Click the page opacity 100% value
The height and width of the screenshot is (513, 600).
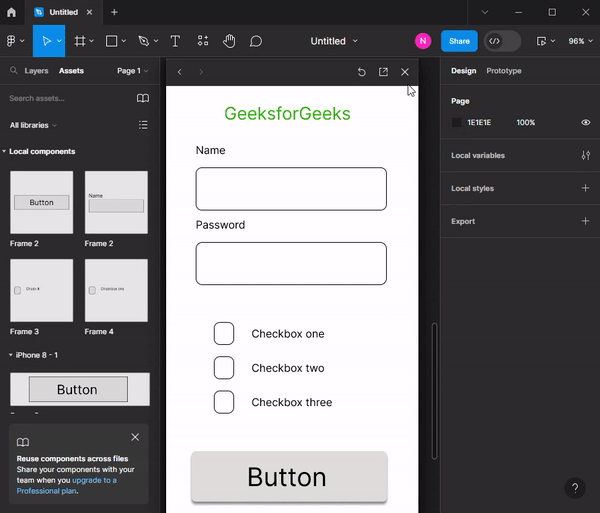pyautogui.click(x=526, y=122)
